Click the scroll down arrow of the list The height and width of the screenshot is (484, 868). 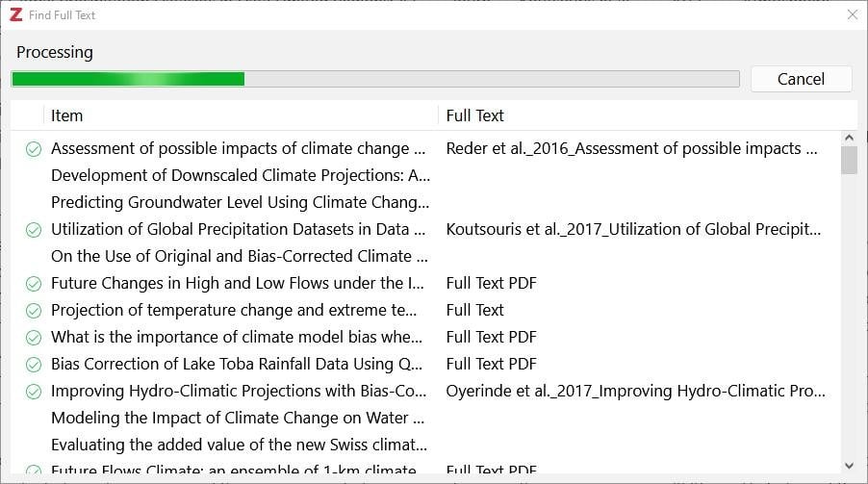coord(849,467)
